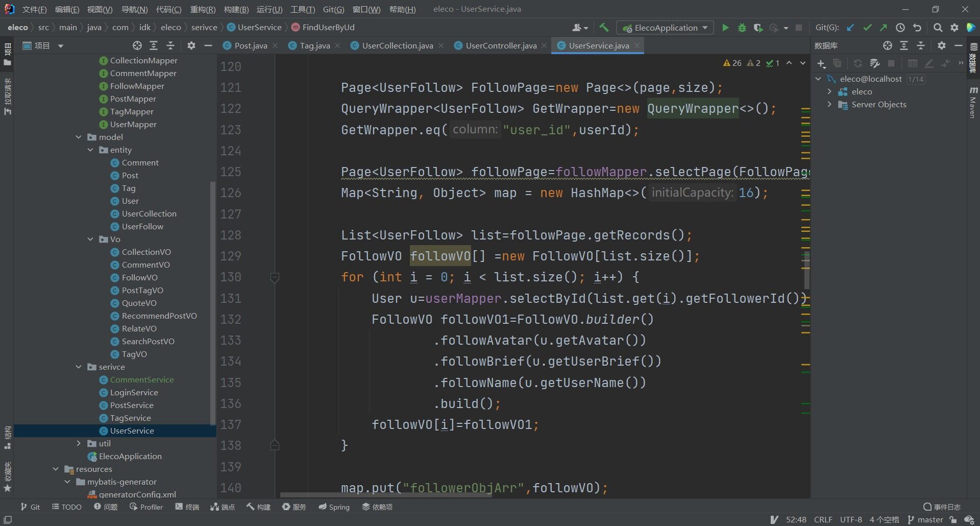Add new data source plus icon
This screenshot has width=980, height=526.
point(821,63)
